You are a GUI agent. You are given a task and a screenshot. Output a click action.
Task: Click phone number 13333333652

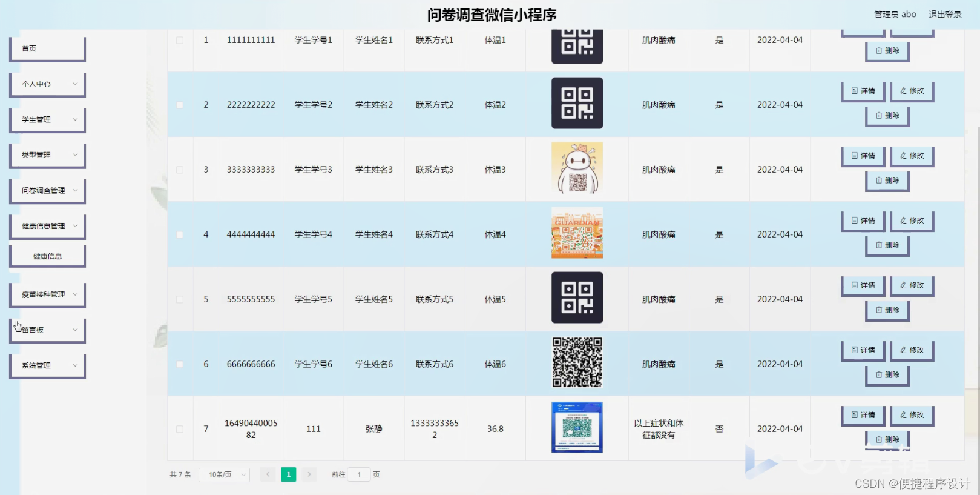pos(435,429)
